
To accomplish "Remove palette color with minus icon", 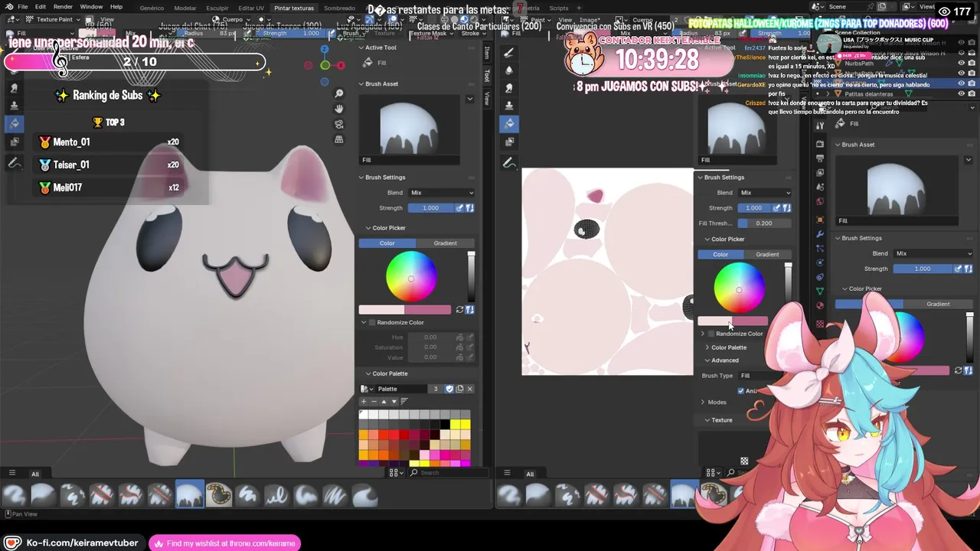I will [x=374, y=401].
